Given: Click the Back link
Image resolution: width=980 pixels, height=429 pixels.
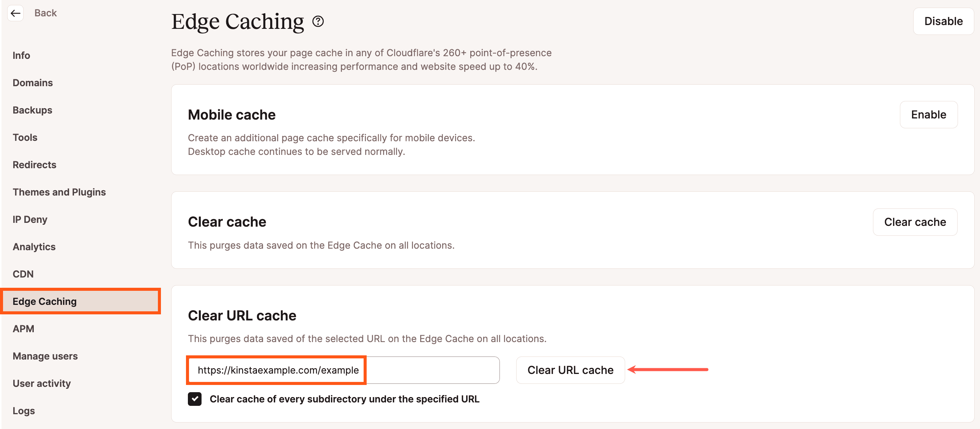Looking at the screenshot, I should [46, 13].
